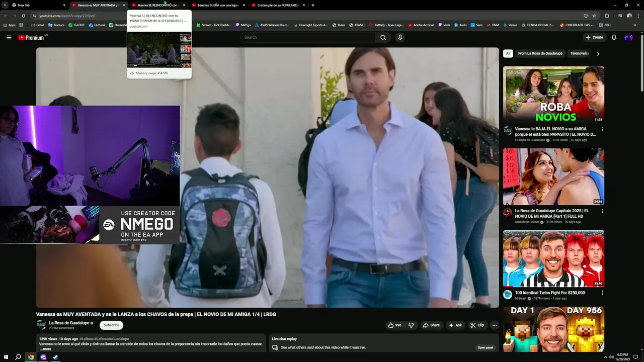
Task: Open Steam from the taskbar
Action: (55, 357)
